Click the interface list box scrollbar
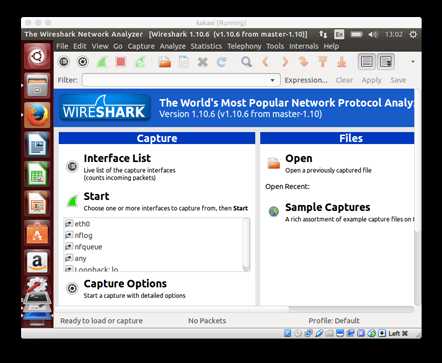Image resolution: width=442 pixels, height=363 pixels. pyautogui.click(x=246, y=244)
